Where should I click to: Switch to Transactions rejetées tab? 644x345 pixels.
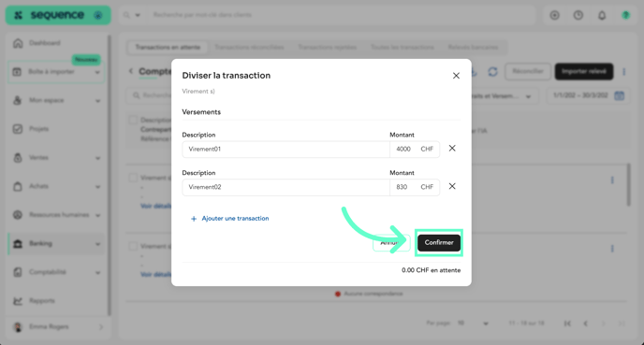click(x=327, y=47)
